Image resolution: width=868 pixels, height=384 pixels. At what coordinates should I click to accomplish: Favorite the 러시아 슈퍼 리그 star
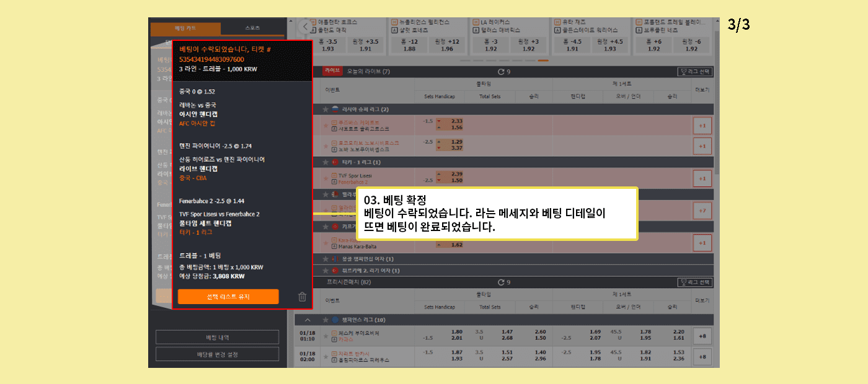[x=325, y=110]
